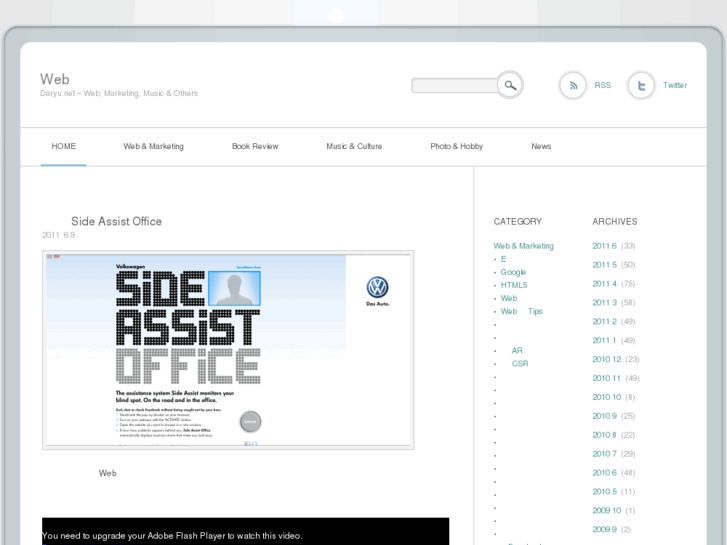Image resolution: width=727 pixels, height=545 pixels.
Task: Open the HTML5 category link
Action: pyautogui.click(x=514, y=285)
